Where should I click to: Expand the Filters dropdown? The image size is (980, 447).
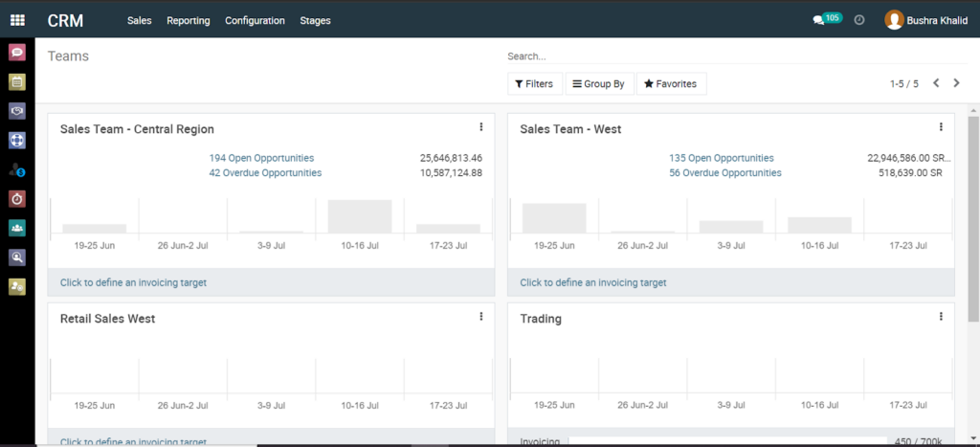pos(534,84)
